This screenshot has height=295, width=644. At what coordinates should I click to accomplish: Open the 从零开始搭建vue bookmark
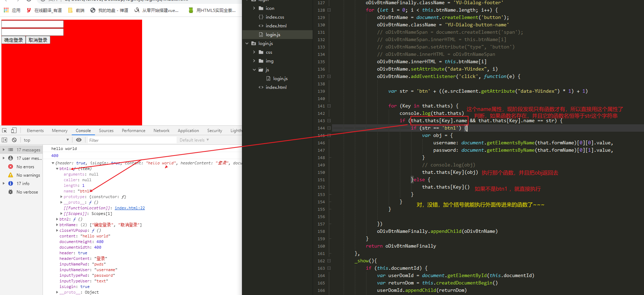[157, 10]
